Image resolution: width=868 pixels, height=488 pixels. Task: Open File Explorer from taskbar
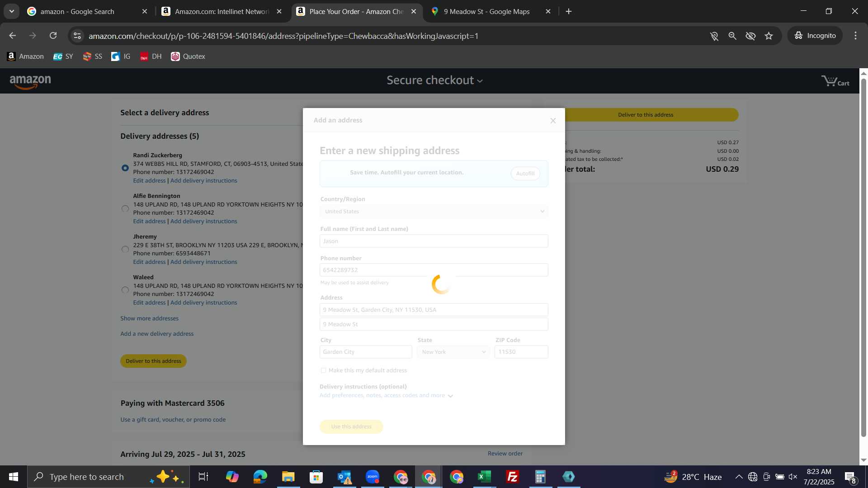(x=288, y=477)
